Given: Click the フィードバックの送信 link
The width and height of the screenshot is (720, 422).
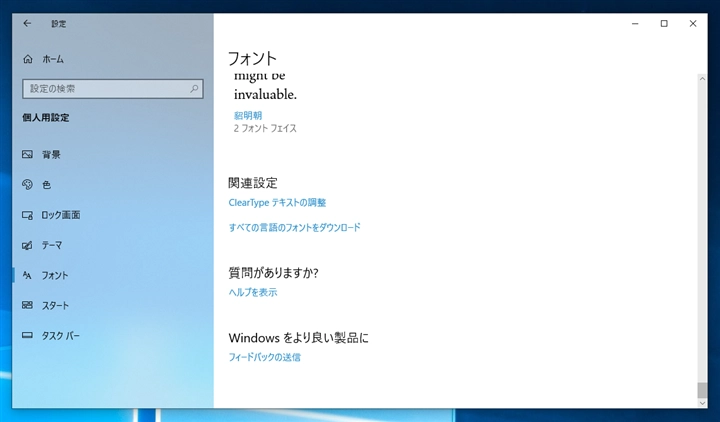Looking at the screenshot, I should pos(264,357).
